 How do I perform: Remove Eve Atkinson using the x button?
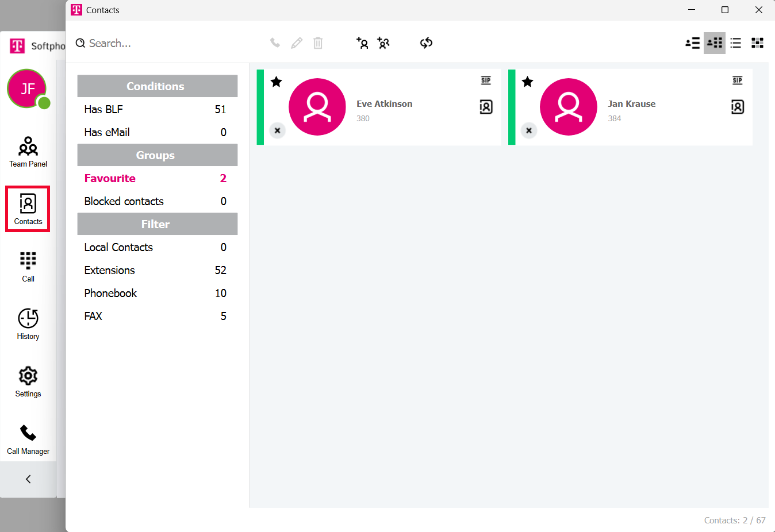pyautogui.click(x=278, y=130)
